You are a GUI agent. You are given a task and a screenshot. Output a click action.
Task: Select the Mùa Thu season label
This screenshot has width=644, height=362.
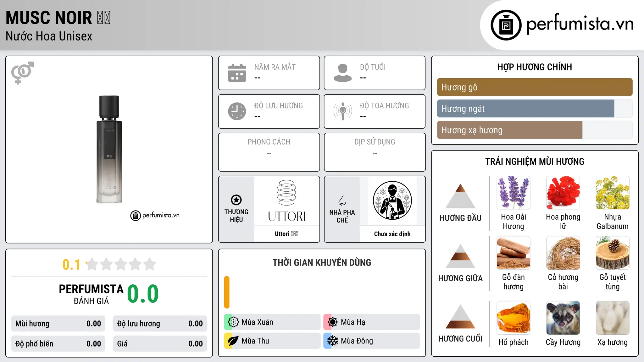pyautogui.click(x=255, y=341)
